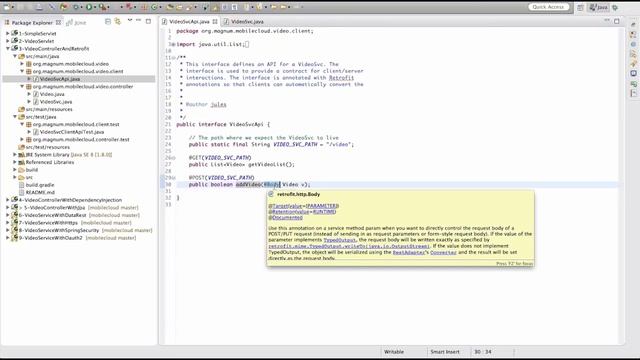Open the Package Explorer view menu chevron
This screenshot has width=640, height=360.
[x=130, y=20]
